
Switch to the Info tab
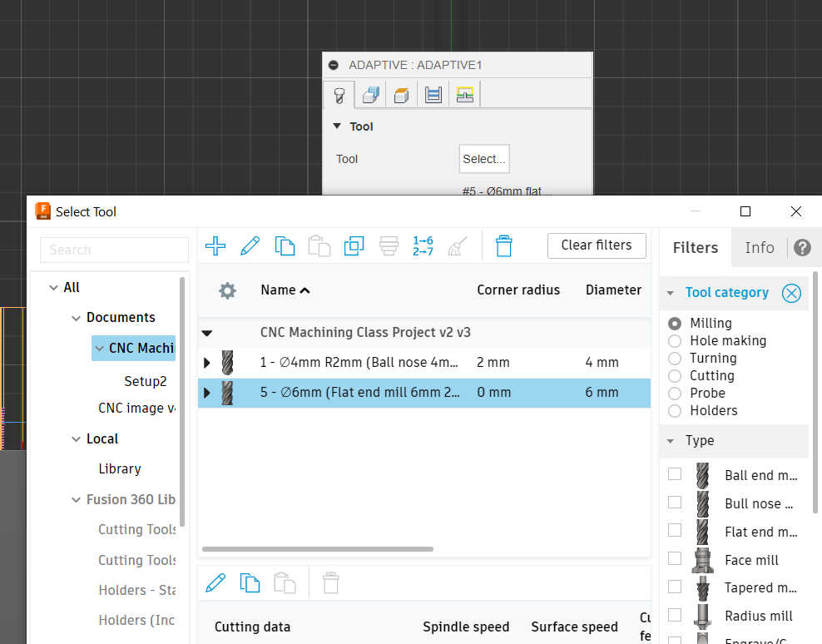pos(759,247)
